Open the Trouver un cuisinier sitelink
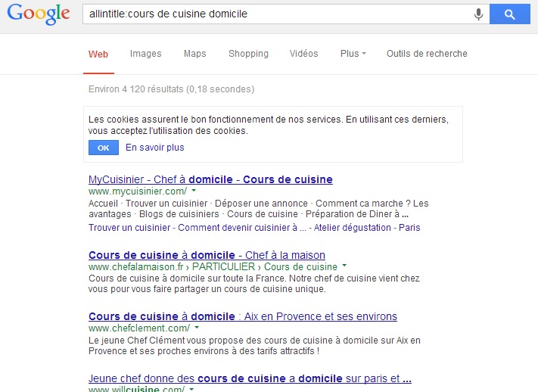 click(x=129, y=228)
